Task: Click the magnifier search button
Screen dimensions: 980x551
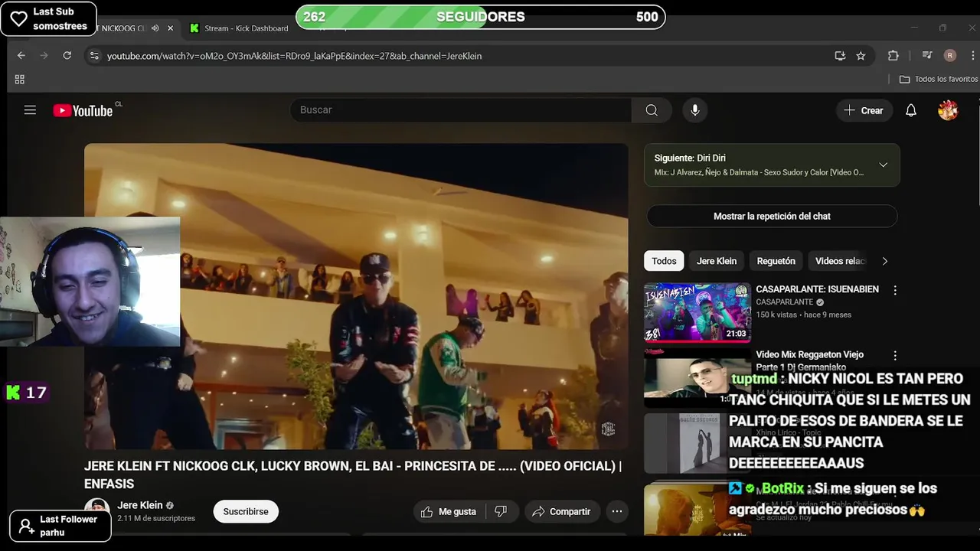Action: [x=652, y=110]
